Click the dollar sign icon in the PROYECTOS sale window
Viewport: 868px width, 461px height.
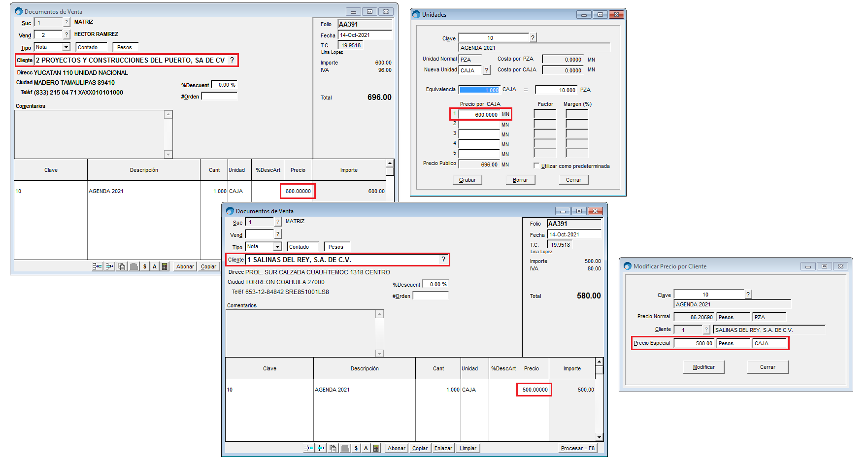pyautogui.click(x=145, y=266)
